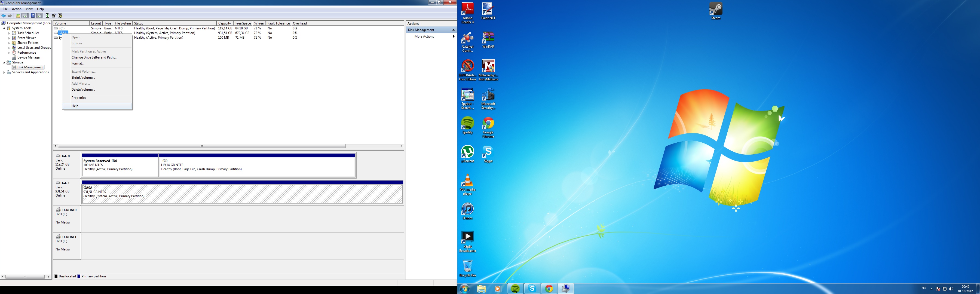
Task: Choose Delete Volume... from context menu
Action: coord(97,90)
